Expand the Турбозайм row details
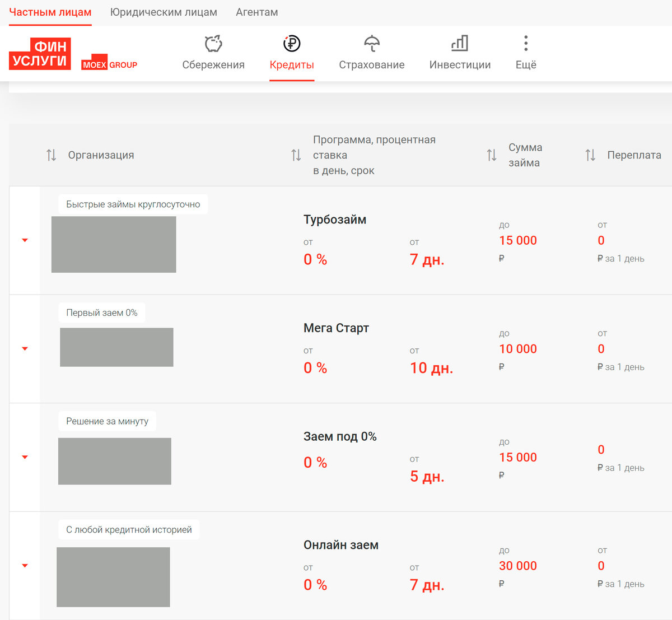The image size is (672, 620). (x=25, y=240)
